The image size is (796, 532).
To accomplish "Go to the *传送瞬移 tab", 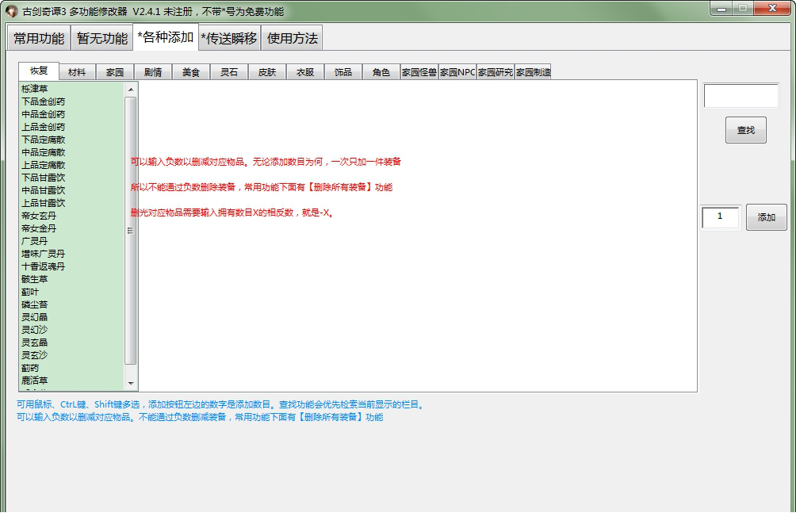I will click(x=229, y=38).
